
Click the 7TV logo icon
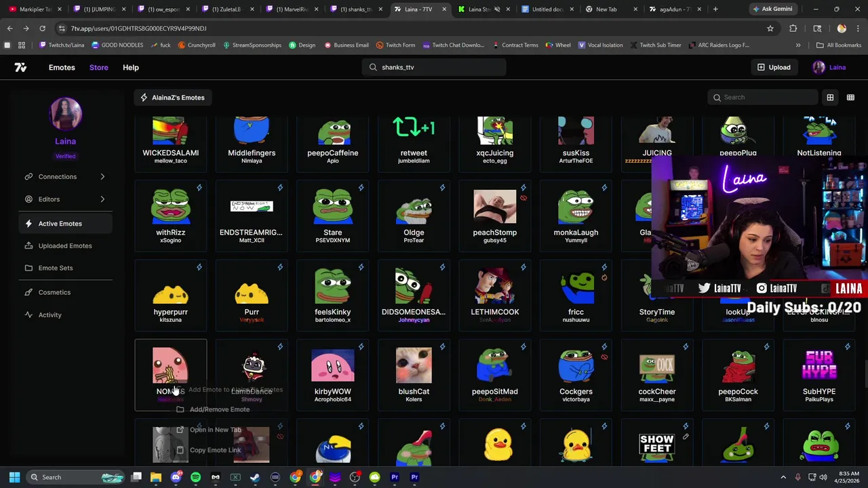point(20,67)
